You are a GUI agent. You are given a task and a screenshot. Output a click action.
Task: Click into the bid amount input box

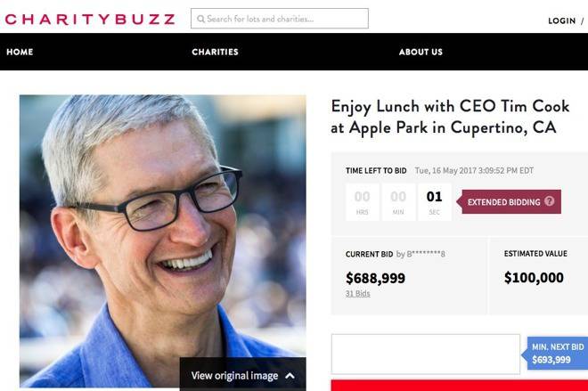(x=426, y=354)
